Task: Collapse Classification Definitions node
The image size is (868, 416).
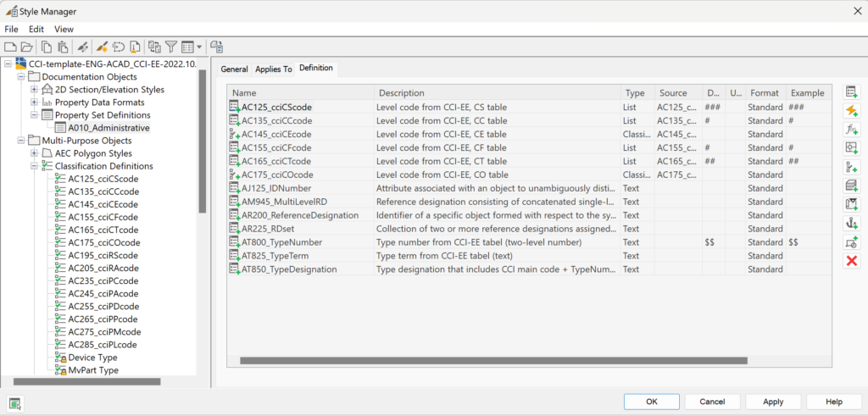Action: click(x=34, y=166)
